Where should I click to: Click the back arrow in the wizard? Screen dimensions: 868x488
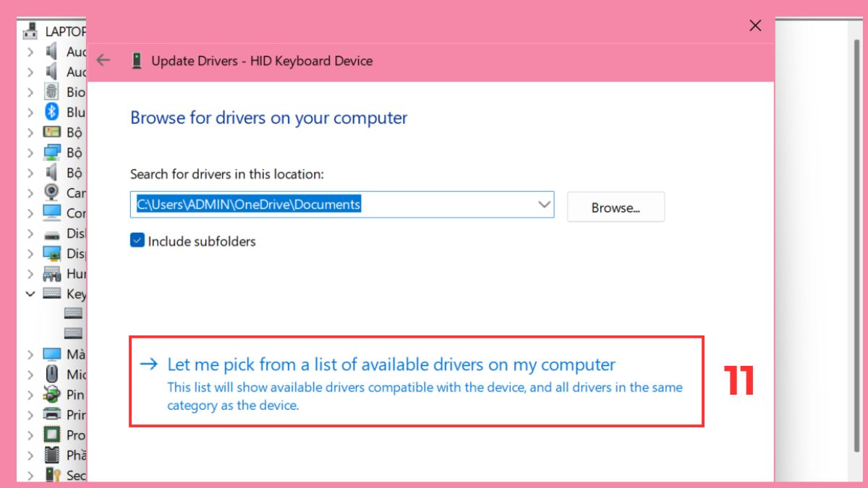103,61
